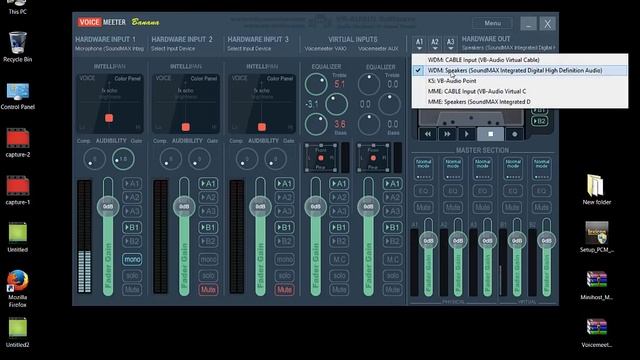
Task: Select the capture-1 video file icon
Action: [x=18, y=191]
